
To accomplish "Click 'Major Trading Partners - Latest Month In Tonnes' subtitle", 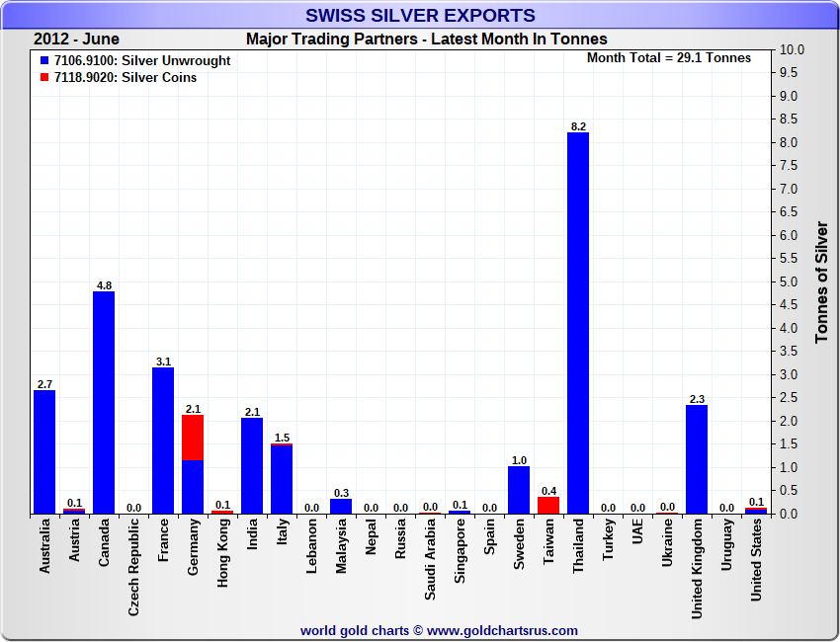I will tap(427, 40).
